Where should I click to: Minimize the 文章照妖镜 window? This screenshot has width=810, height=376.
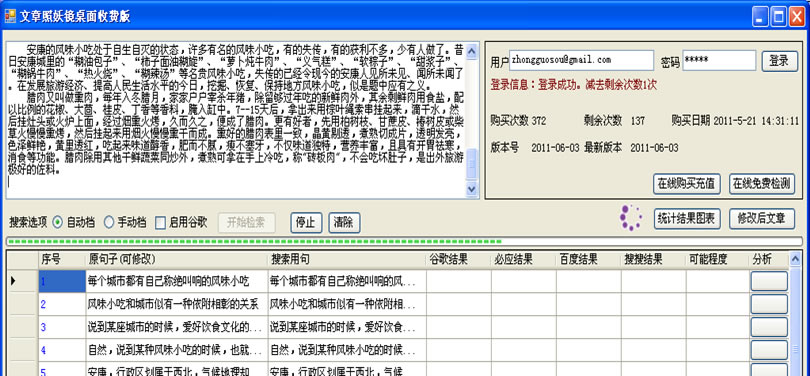[759, 17]
